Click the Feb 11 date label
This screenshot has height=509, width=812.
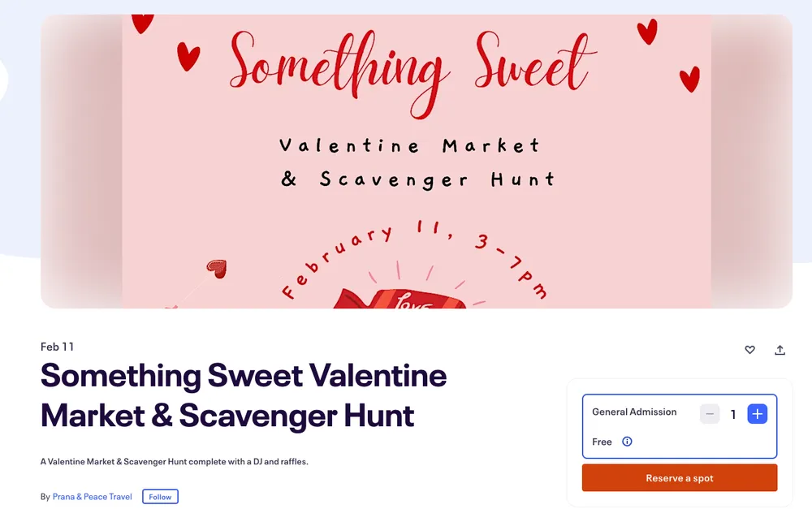(x=57, y=347)
